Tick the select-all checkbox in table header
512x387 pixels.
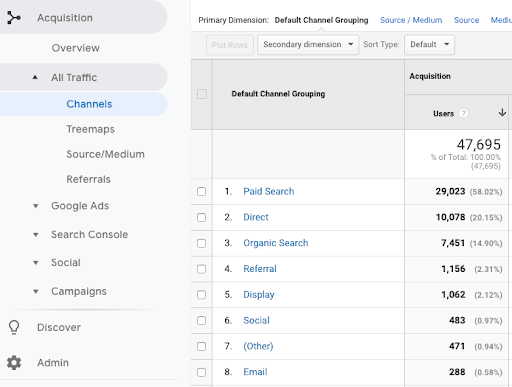click(202, 94)
